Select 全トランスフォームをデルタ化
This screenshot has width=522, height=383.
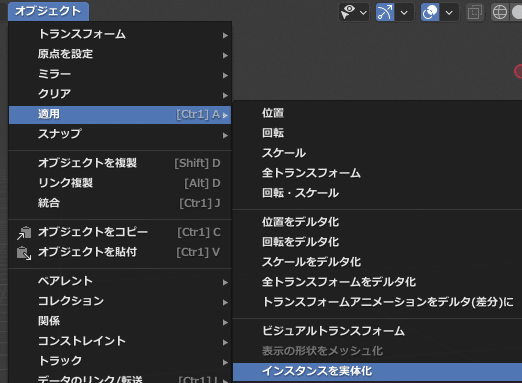click(x=377, y=282)
